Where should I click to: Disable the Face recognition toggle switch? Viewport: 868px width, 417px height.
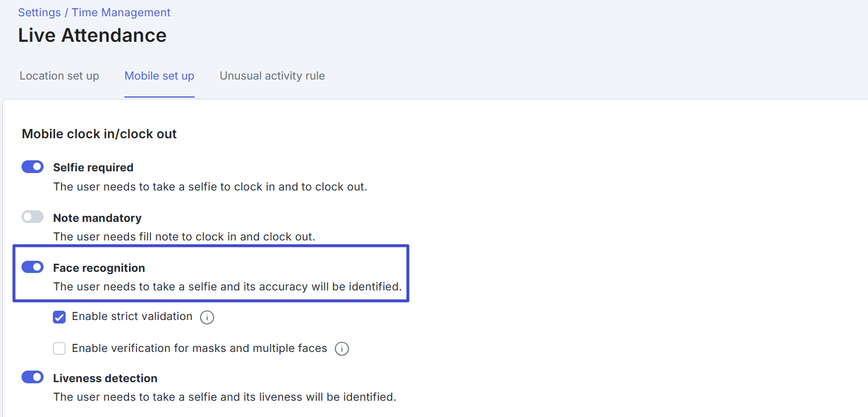(33, 267)
